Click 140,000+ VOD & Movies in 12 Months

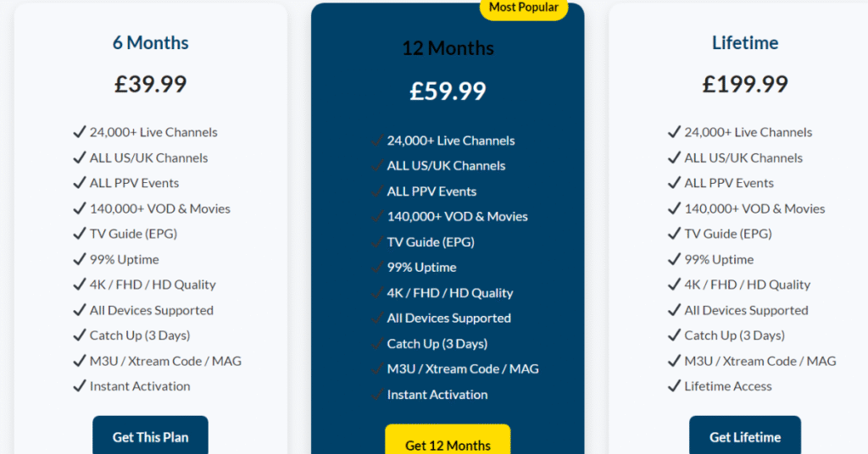457,217
